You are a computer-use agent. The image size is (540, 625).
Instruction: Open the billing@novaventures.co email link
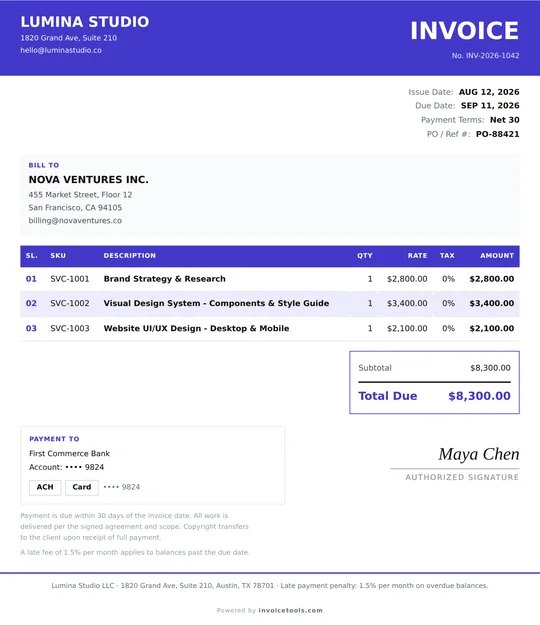coord(75,220)
